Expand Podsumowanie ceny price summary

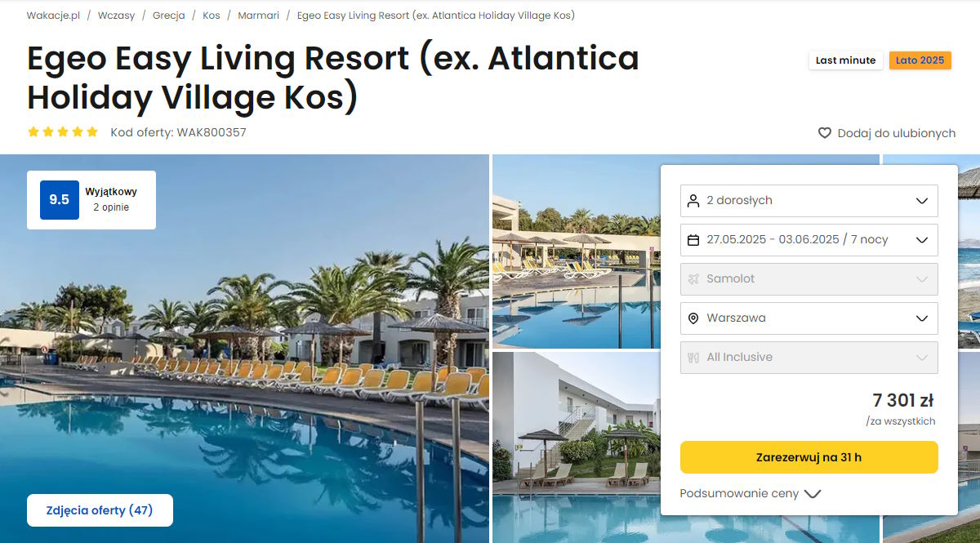pos(750,493)
